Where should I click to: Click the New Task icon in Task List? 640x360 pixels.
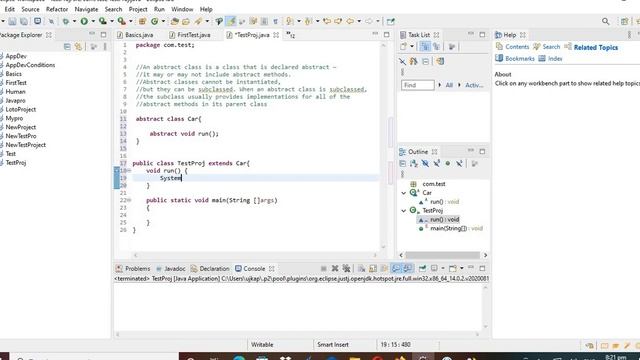pyautogui.click(x=404, y=47)
